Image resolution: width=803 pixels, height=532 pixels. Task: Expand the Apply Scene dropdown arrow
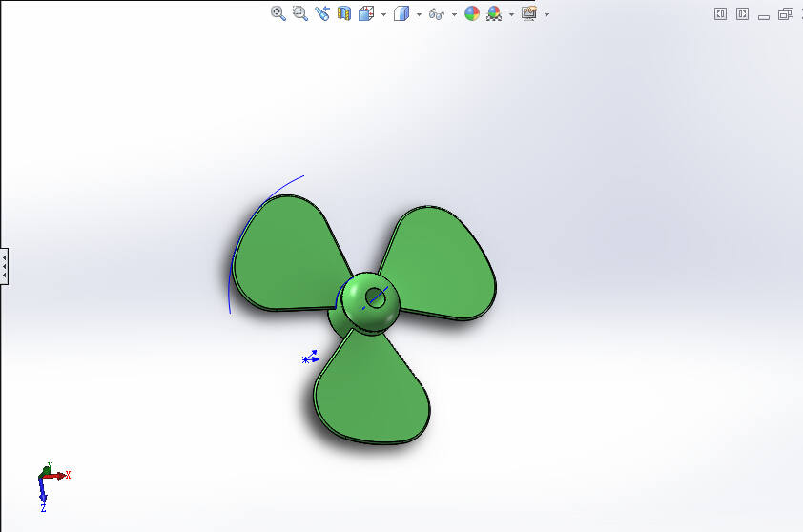point(511,14)
